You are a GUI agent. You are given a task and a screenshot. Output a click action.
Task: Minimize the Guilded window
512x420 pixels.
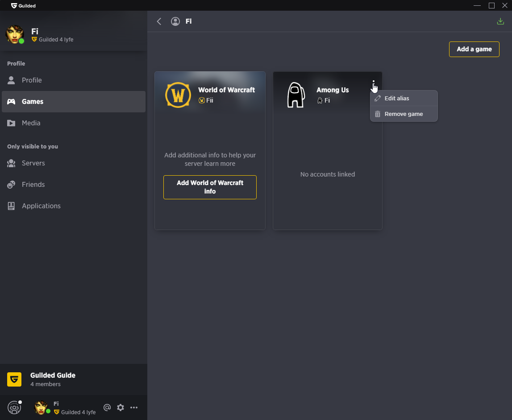coord(477,5)
